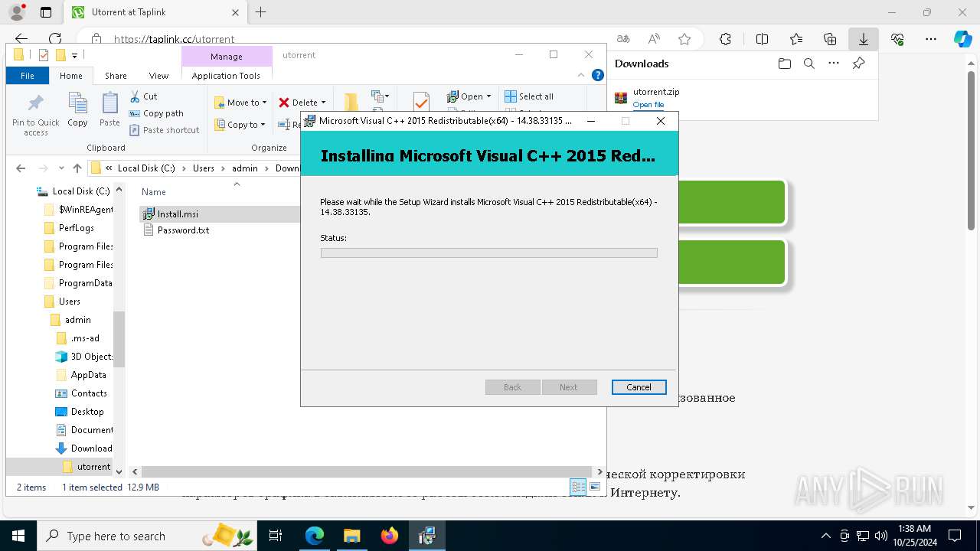The height and width of the screenshot is (551, 980).
Task: Collapse the Explorer ribbon chevron
Action: [582, 76]
